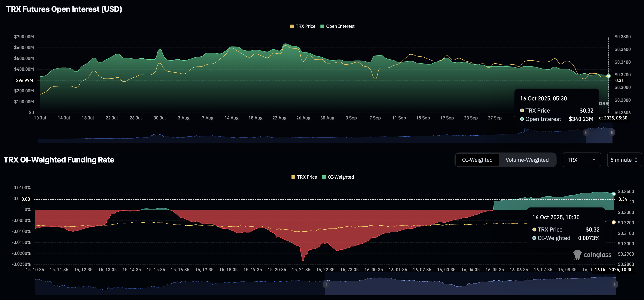Switch to the Volume-Weighted tab
The width and height of the screenshot is (644, 300).
pos(527,160)
